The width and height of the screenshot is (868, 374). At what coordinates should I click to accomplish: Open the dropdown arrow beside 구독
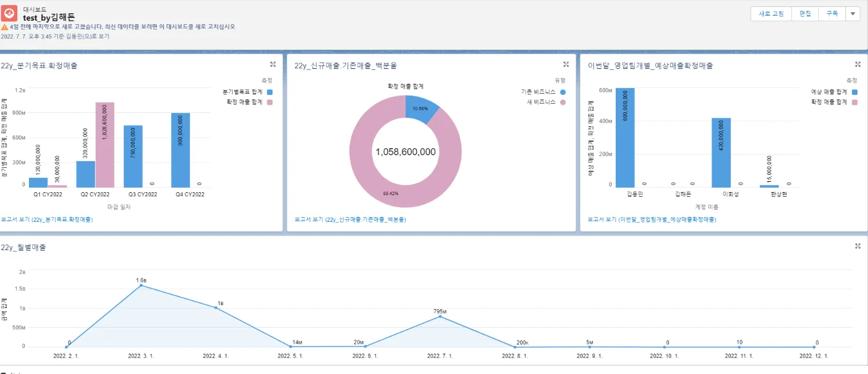point(854,13)
